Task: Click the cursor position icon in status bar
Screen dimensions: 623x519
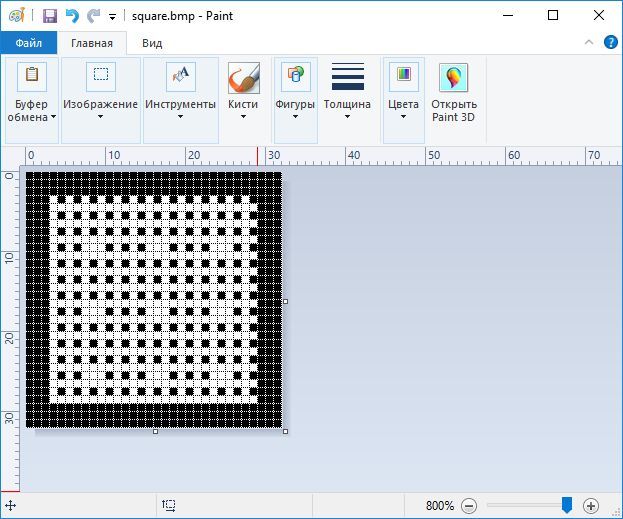Action: tap(10, 506)
